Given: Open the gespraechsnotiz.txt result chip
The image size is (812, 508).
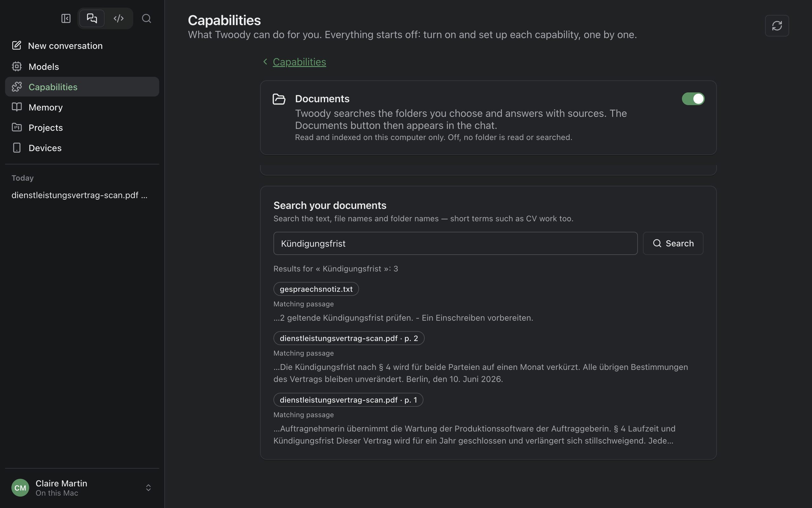Looking at the screenshot, I should point(316,289).
